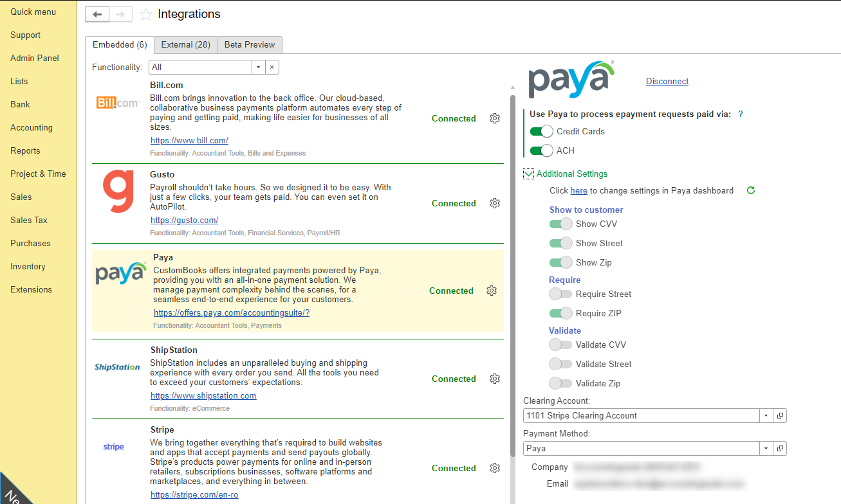Open the Payment Method dropdown arrow

pyautogui.click(x=766, y=448)
